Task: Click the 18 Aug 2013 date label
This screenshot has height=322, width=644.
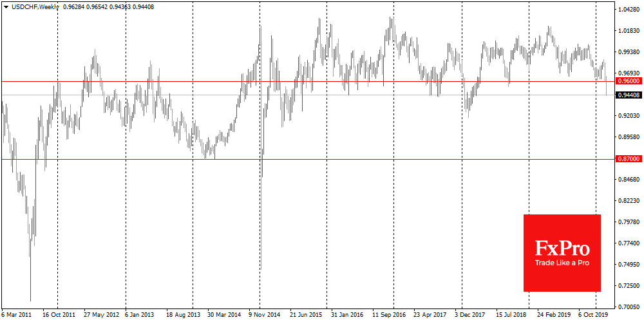Action: click(x=182, y=316)
